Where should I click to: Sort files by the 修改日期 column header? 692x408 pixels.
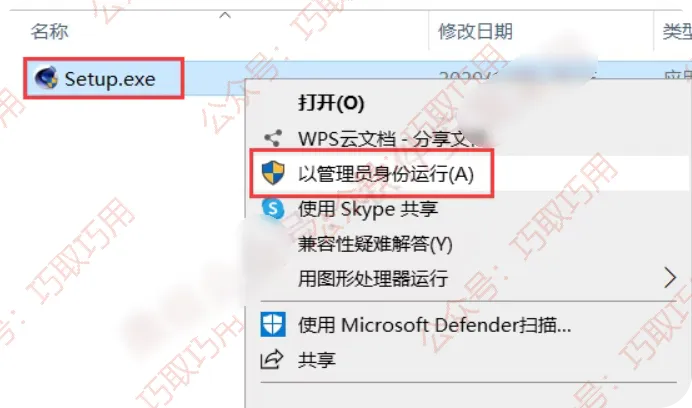(x=475, y=31)
